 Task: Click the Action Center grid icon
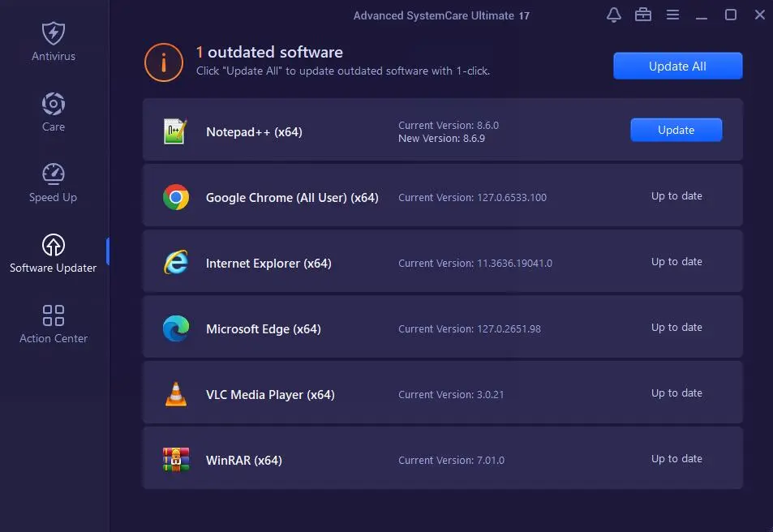click(53, 315)
